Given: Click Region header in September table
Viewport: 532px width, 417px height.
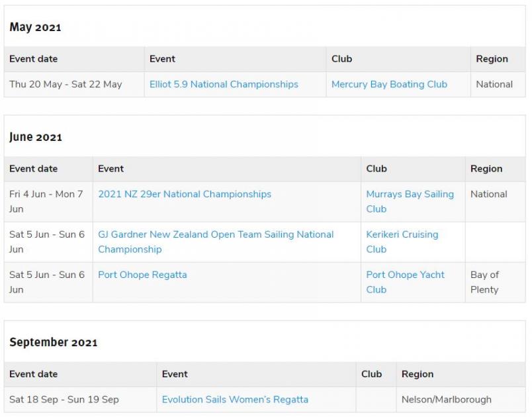Looking at the screenshot, I should (x=418, y=374).
